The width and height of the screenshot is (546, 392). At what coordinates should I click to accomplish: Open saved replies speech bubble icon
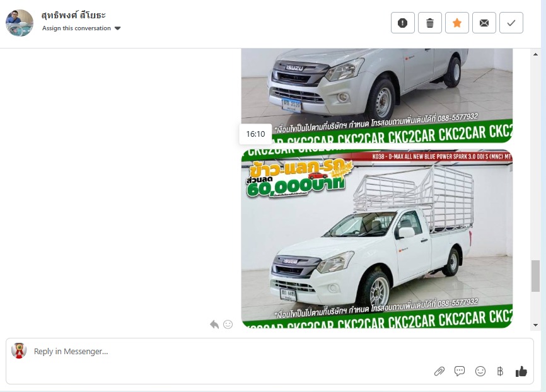tap(460, 371)
